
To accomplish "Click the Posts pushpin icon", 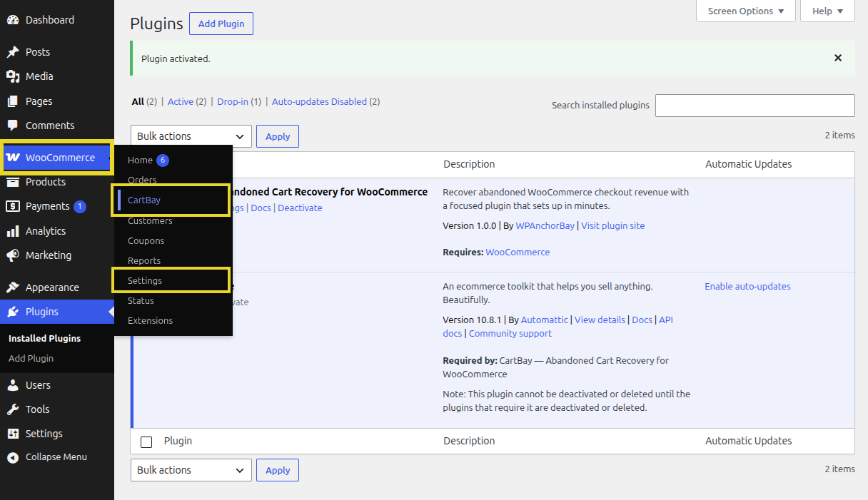I will tap(13, 52).
